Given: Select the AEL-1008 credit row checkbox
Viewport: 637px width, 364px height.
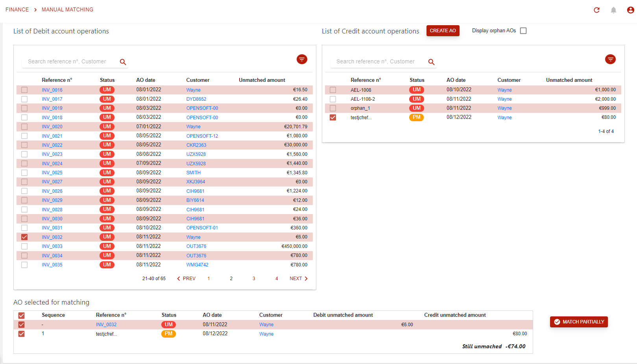Looking at the screenshot, I should click(333, 90).
